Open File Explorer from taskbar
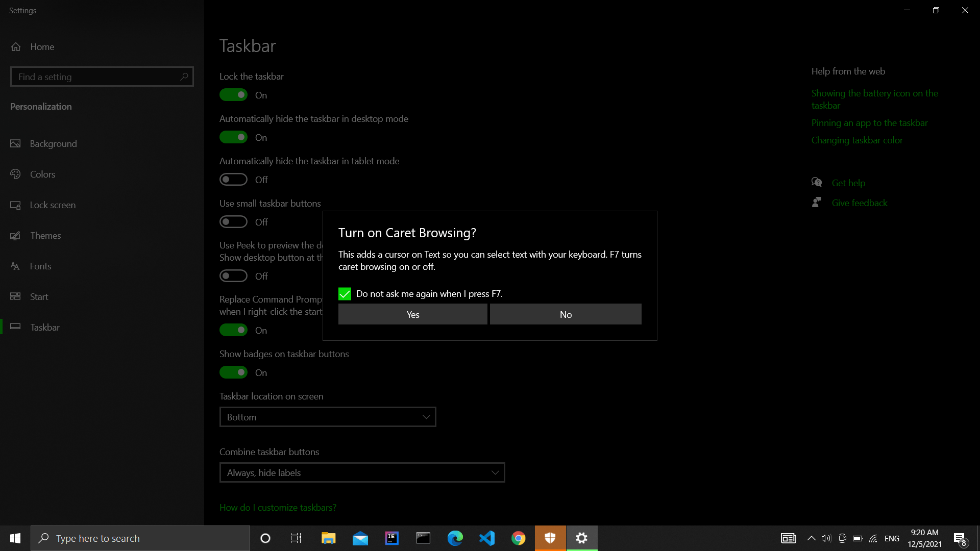The image size is (980, 551). pyautogui.click(x=328, y=538)
